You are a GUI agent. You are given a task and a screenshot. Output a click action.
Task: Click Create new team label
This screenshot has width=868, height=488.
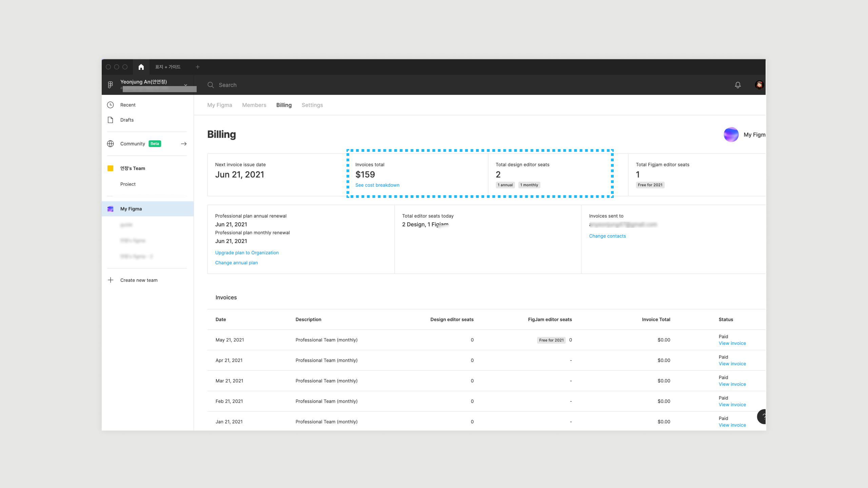point(139,280)
